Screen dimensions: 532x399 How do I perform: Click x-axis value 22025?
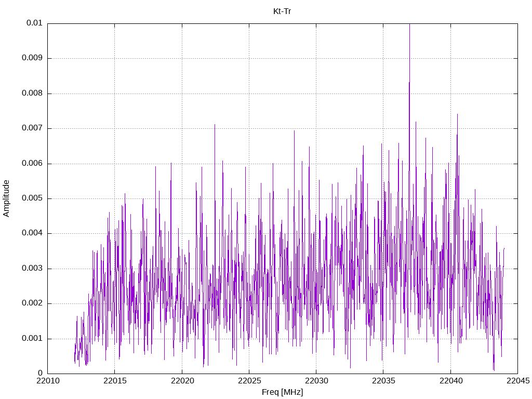coord(249,381)
